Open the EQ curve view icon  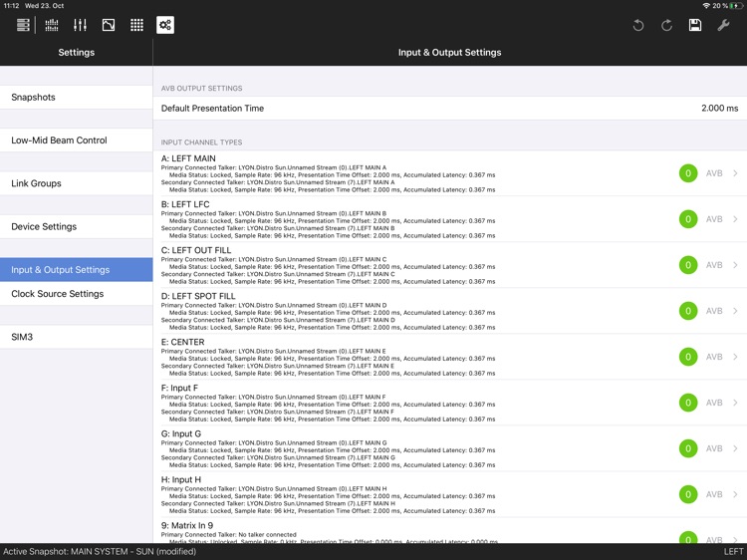pos(109,25)
